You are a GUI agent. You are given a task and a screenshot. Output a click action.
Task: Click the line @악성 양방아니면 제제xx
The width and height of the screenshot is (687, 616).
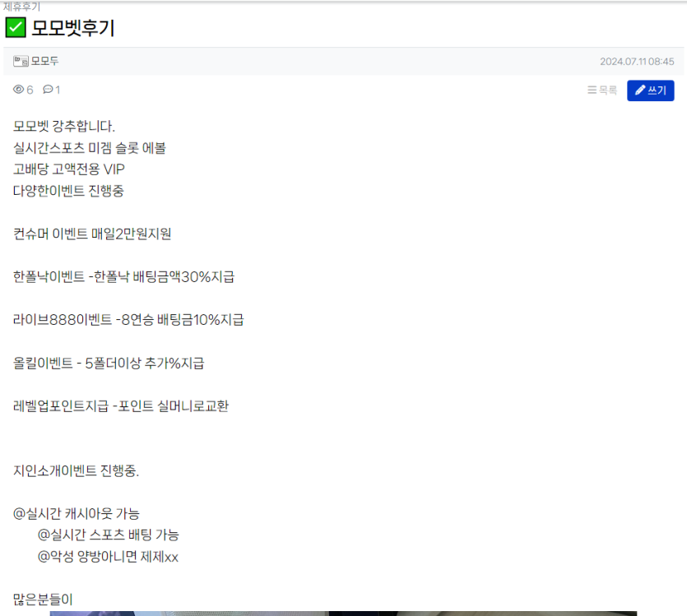(x=108, y=557)
